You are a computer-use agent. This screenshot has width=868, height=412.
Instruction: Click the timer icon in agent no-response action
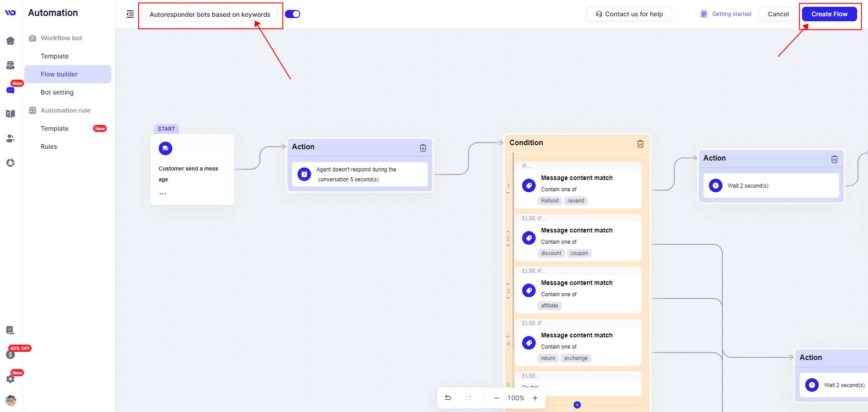pyautogui.click(x=305, y=174)
